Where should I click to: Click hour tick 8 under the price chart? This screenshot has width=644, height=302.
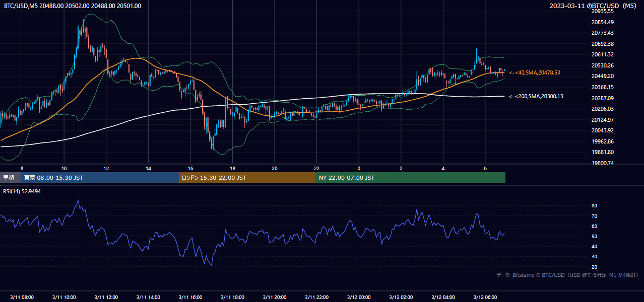coord(22,168)
